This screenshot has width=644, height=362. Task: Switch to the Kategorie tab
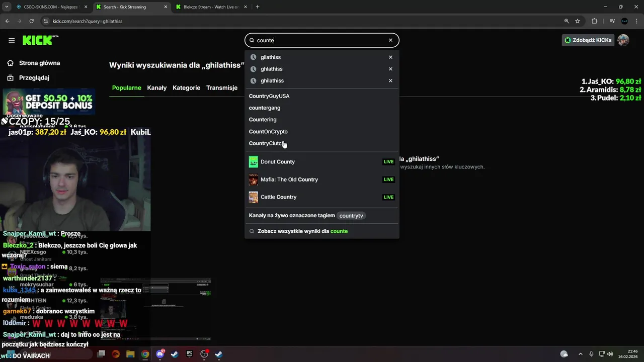pos(186,87)
